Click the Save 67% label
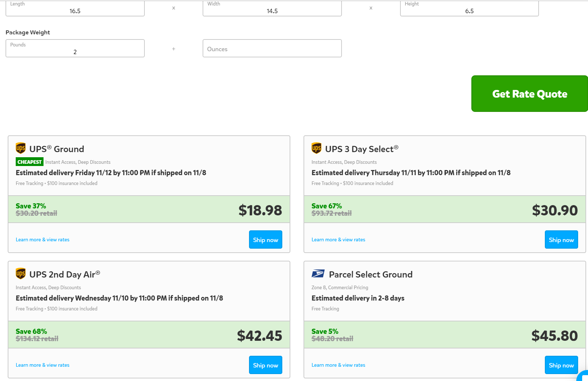588x381 pixels. tap(327, 206)
